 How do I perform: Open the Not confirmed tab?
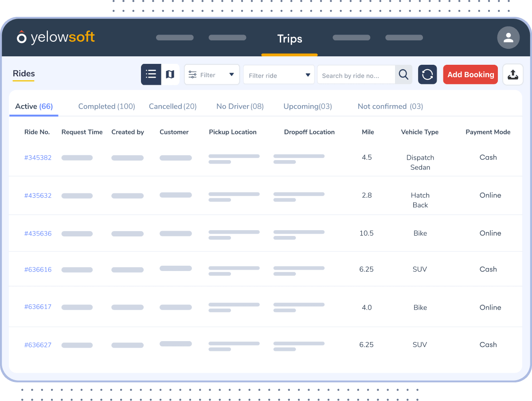(390, 106)
